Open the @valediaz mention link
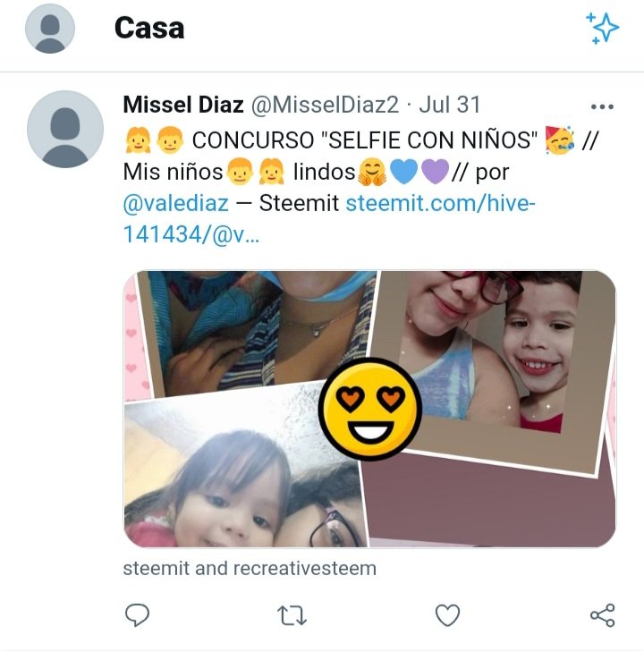The height and width of the screenshot is (669, 644). point(176,203)
